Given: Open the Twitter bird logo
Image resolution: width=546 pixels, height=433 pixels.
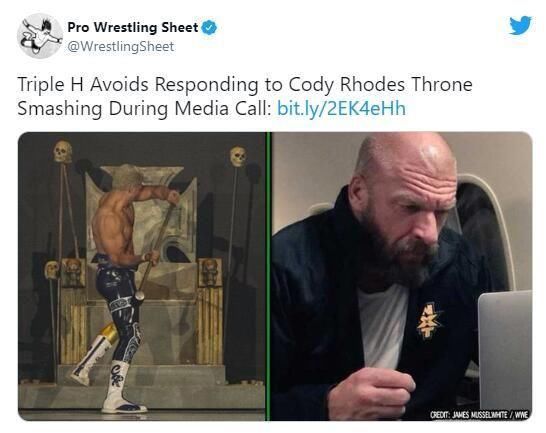Looking at the screenshot, I should pyautogui.click(x=520, y=25).
